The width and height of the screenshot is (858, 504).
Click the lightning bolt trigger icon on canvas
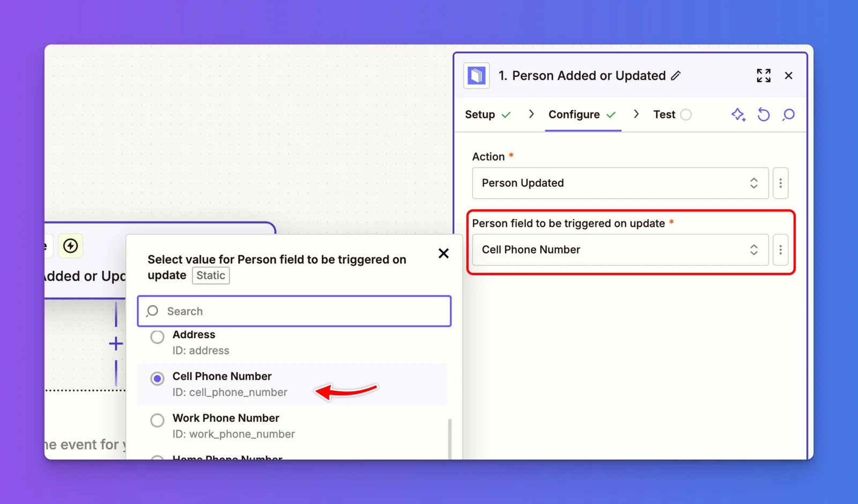click(70, 246)
